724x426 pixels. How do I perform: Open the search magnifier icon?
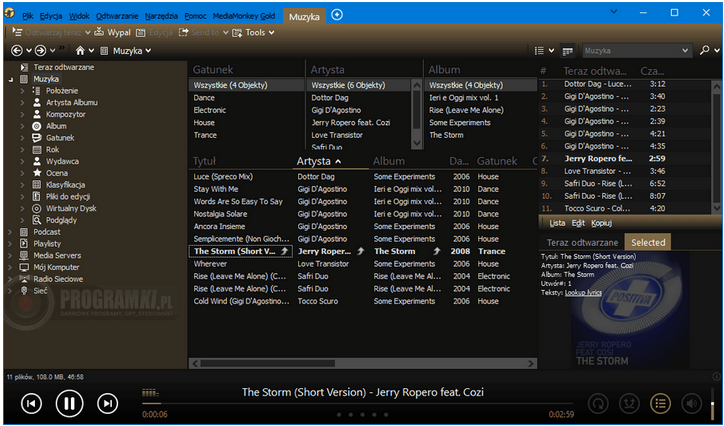pos(705,51)
